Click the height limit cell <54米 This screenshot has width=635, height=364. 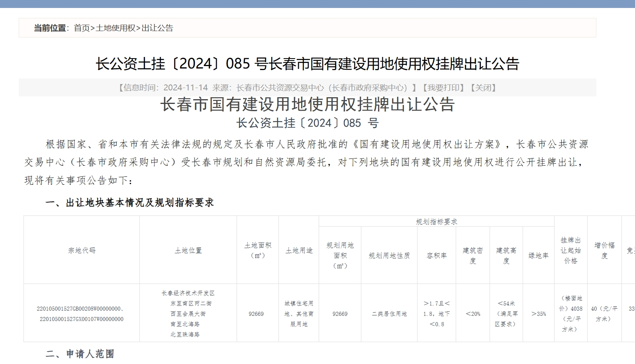[x=506, y=314]
